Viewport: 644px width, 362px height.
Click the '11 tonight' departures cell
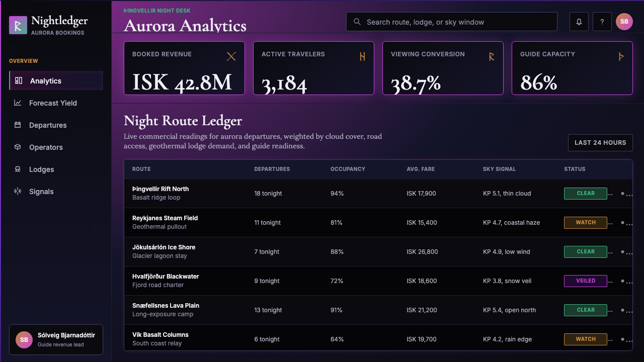pyautogui.click(x=268, y=222)
